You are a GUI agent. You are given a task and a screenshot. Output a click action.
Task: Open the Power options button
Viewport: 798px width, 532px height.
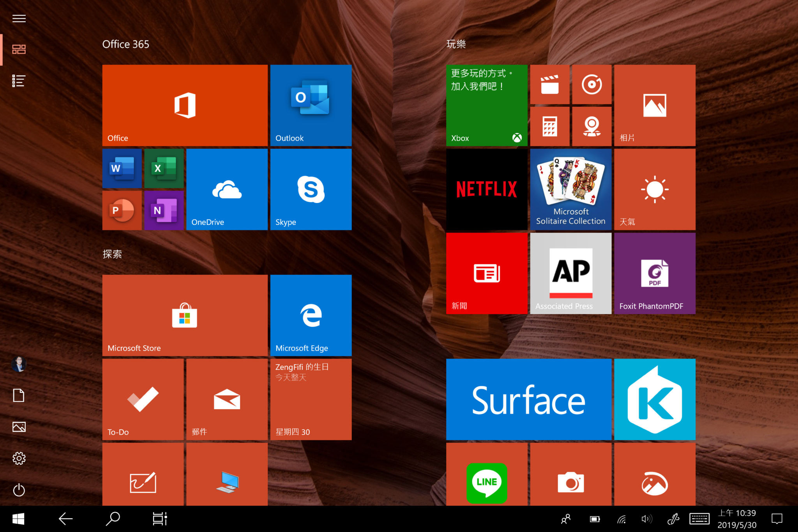tap(19, 490)
